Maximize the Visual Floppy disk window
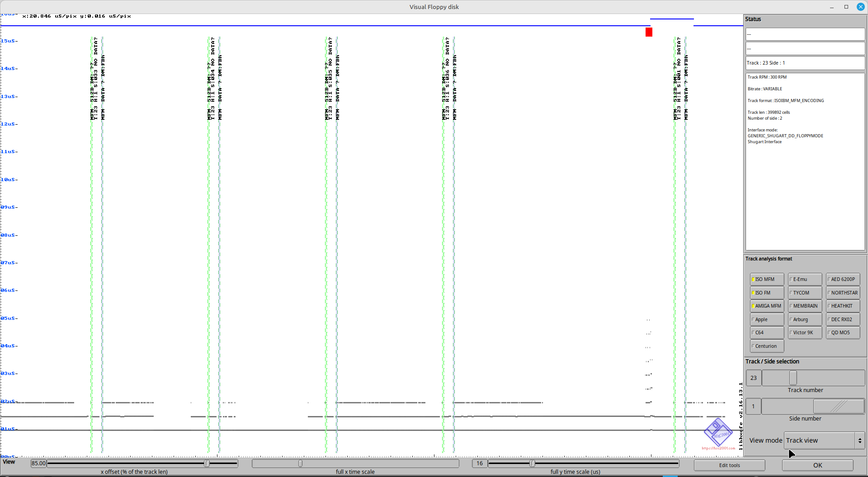This screenshot has width=868, height=477. (x=846, y=7)
